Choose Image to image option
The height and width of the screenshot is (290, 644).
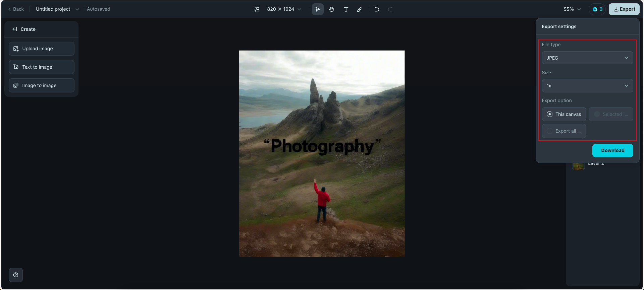[42, 85]
